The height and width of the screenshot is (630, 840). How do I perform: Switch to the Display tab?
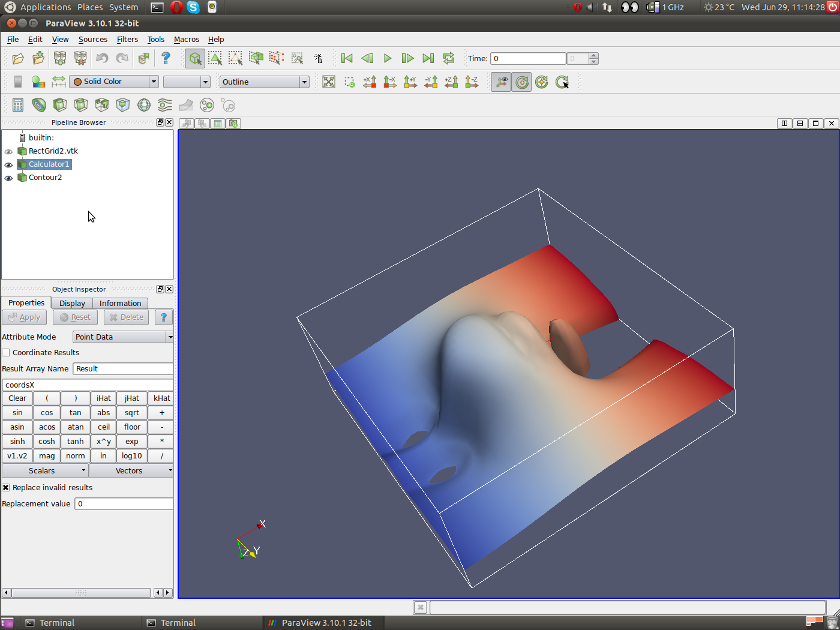[x=72, y=304]
